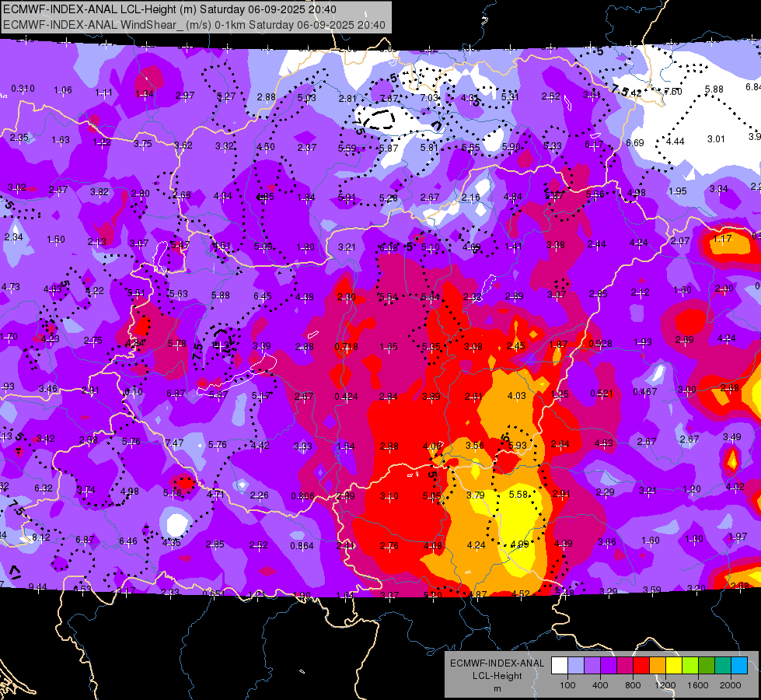Click the wind shear value 1.06

[x=63, y=90]
